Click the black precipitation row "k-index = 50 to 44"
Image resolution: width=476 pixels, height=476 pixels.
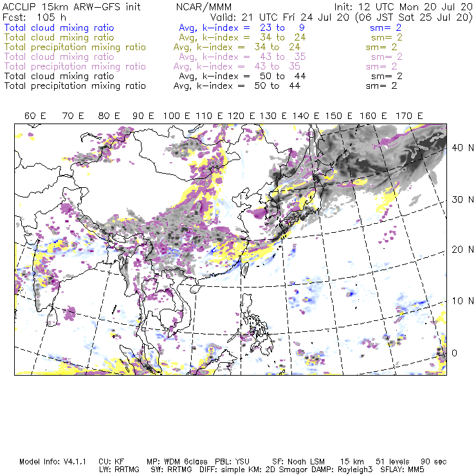click(x=248, y=86)
